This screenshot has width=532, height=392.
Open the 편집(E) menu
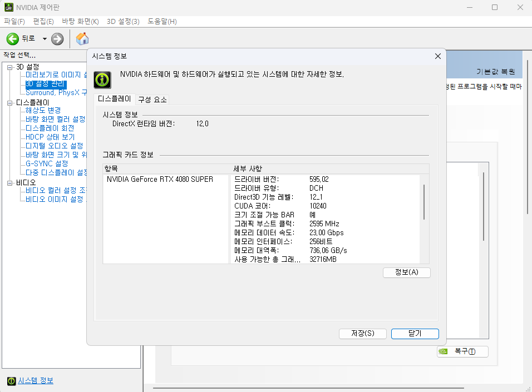pos(43,21)
